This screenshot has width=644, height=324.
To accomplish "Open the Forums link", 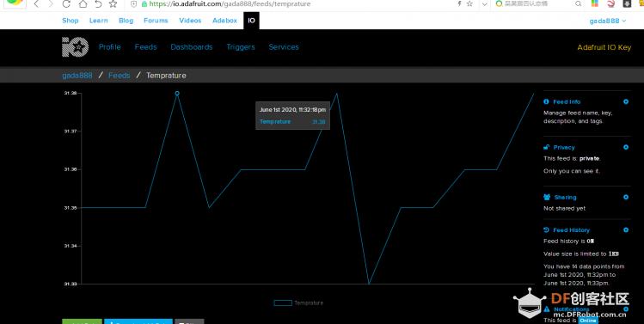I will tap(156, 21).
